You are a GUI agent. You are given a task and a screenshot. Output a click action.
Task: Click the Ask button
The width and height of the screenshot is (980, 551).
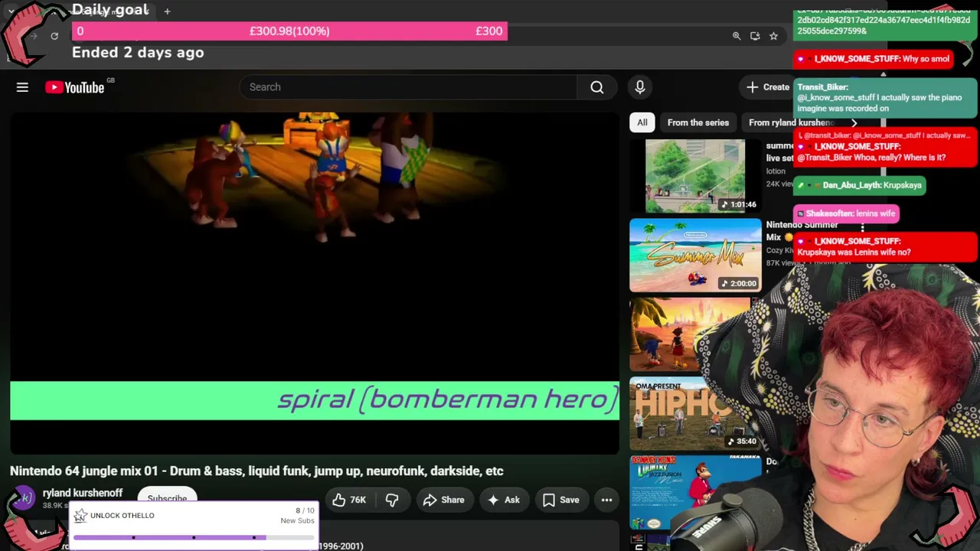pyautogui.click(x=503, y=500)
